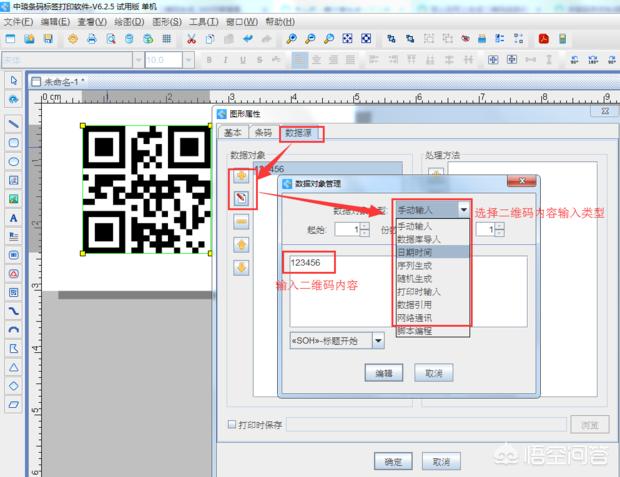Click 编辑 button in data object dialog

click(x=384, y=373)
